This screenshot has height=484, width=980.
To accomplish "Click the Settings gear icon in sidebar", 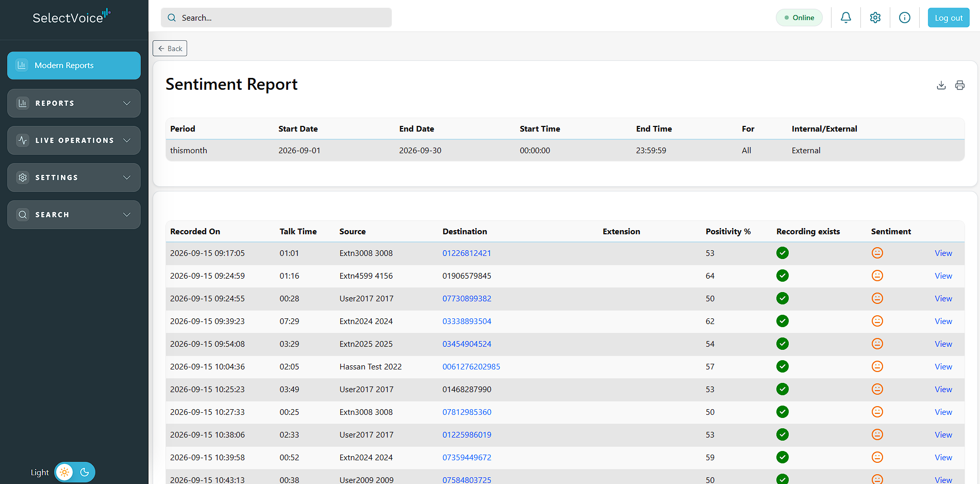I will [23, 178].
